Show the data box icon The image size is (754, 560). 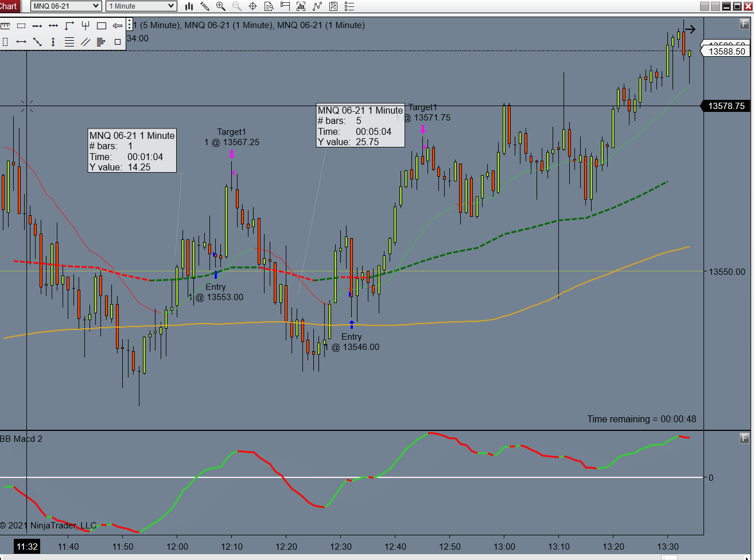[269, 6]
